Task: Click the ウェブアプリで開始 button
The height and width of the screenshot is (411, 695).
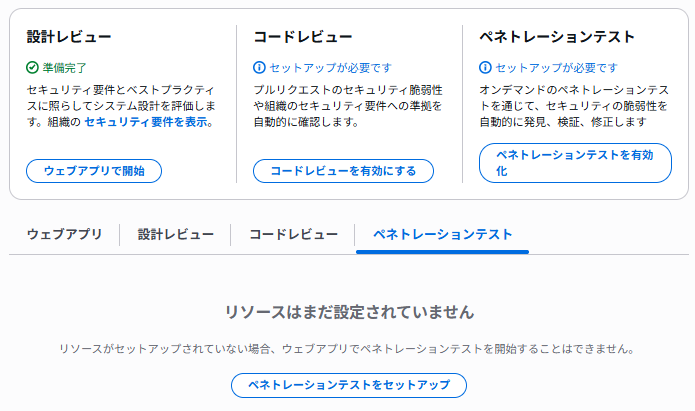Action: [94, 171]
